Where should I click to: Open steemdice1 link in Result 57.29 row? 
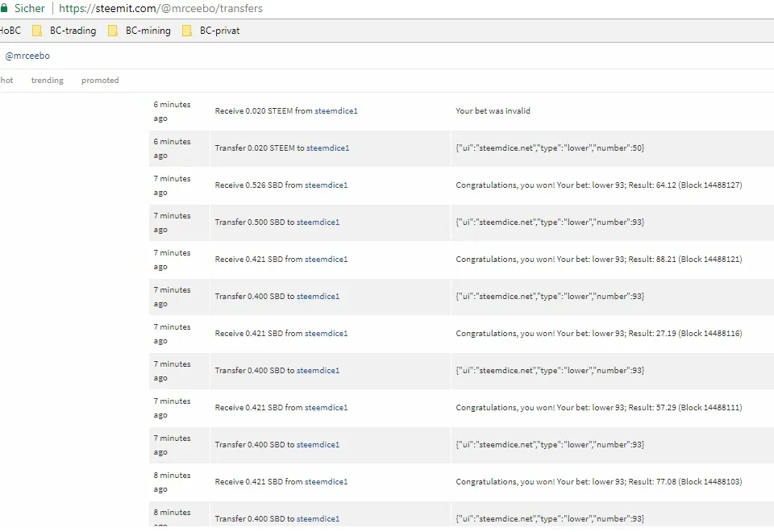point(327,407)
